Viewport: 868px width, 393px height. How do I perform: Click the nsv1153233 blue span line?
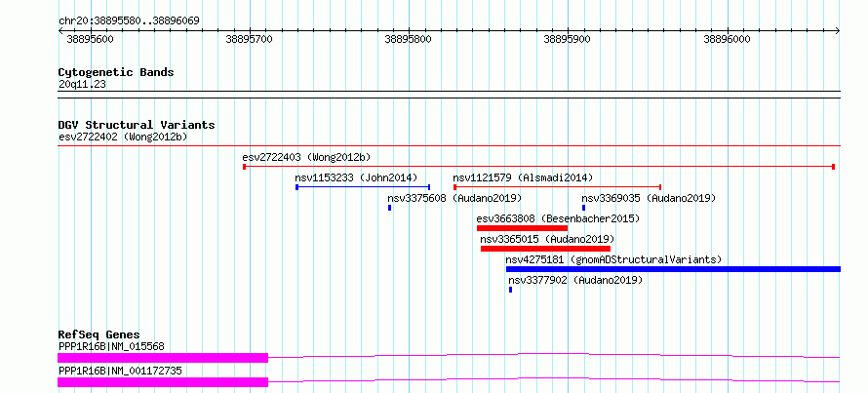click(363, 187)
